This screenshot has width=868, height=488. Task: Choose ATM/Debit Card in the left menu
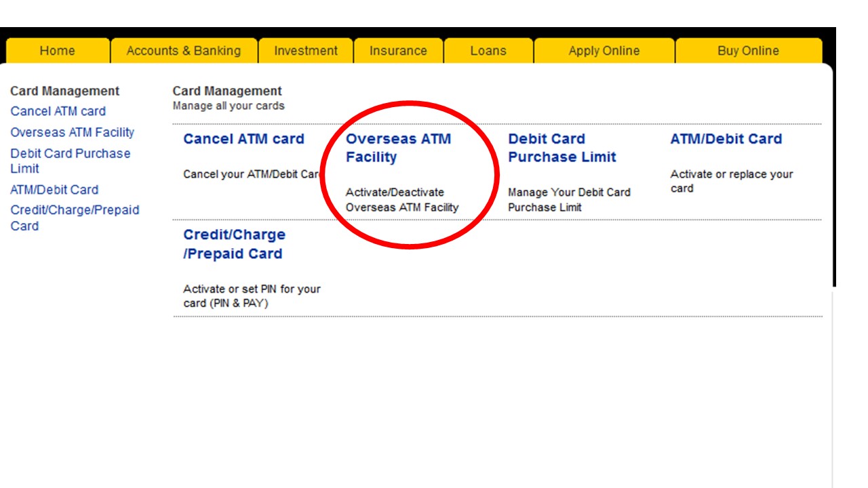pyautogui.click(x=55, y=189)
